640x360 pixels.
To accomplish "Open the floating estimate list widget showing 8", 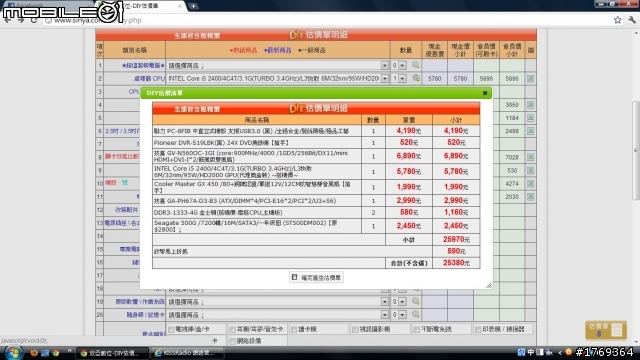I will 606,330.
